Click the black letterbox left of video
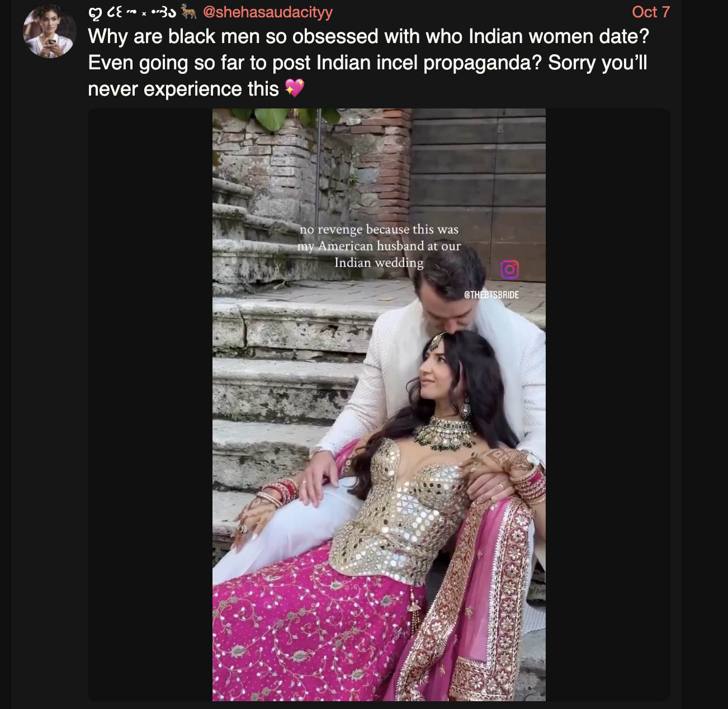This screenshot has height=709, width=728. (150, 405)
